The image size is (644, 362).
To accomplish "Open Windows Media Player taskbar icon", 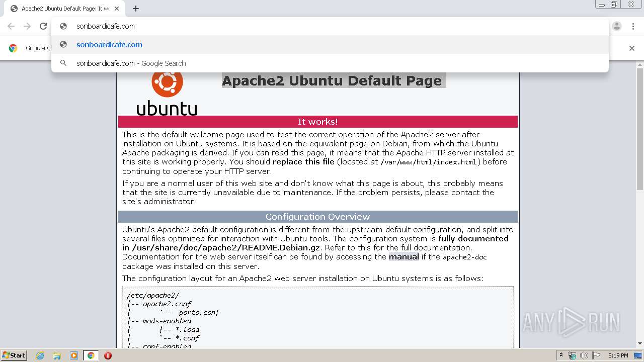I will coord(74,355).
